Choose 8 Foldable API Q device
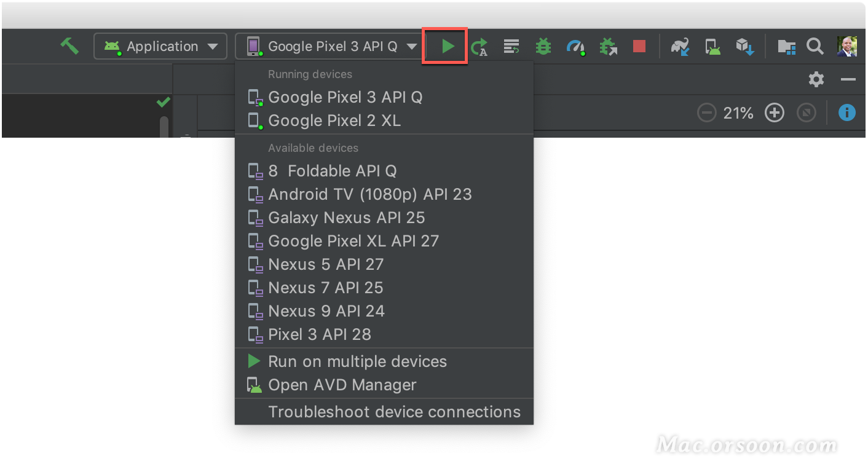The height and width of the screenshot is (461, 868). (x=384, y=171)
